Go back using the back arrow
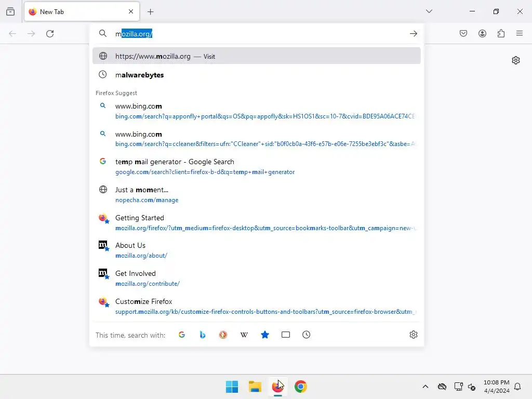The width and height of the screenshot is (532, 399). pos(12,34)
